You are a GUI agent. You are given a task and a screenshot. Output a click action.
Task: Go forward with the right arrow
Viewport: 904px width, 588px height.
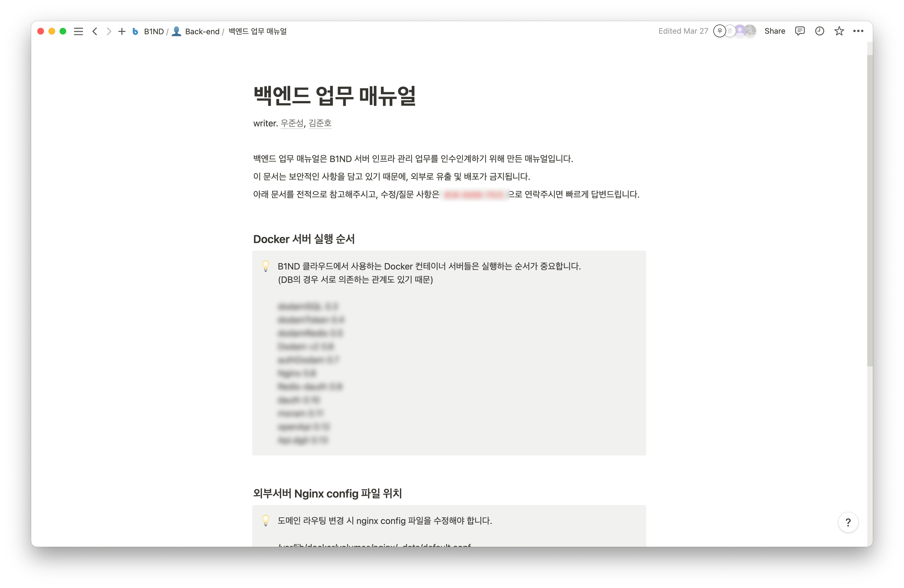click(109, 31)
